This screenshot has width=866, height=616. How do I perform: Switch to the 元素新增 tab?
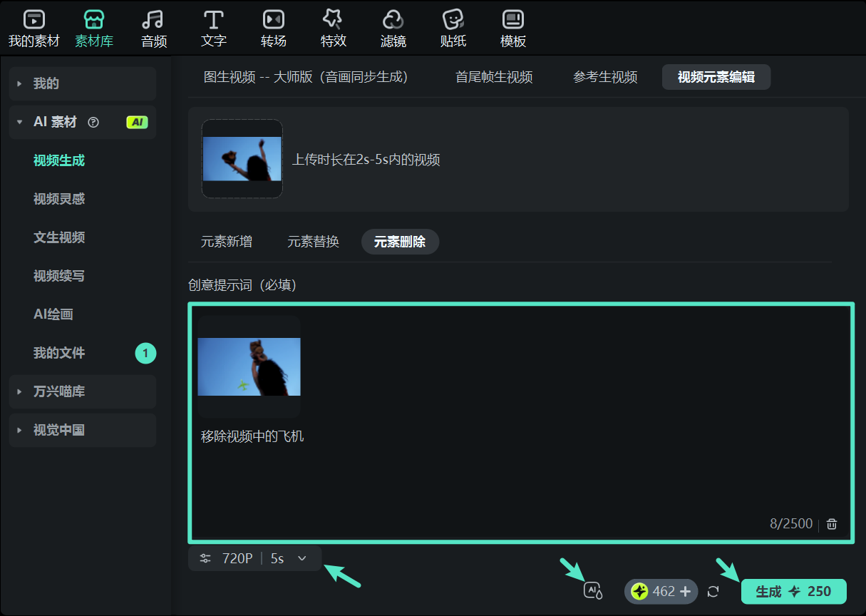tap(227, 242)
